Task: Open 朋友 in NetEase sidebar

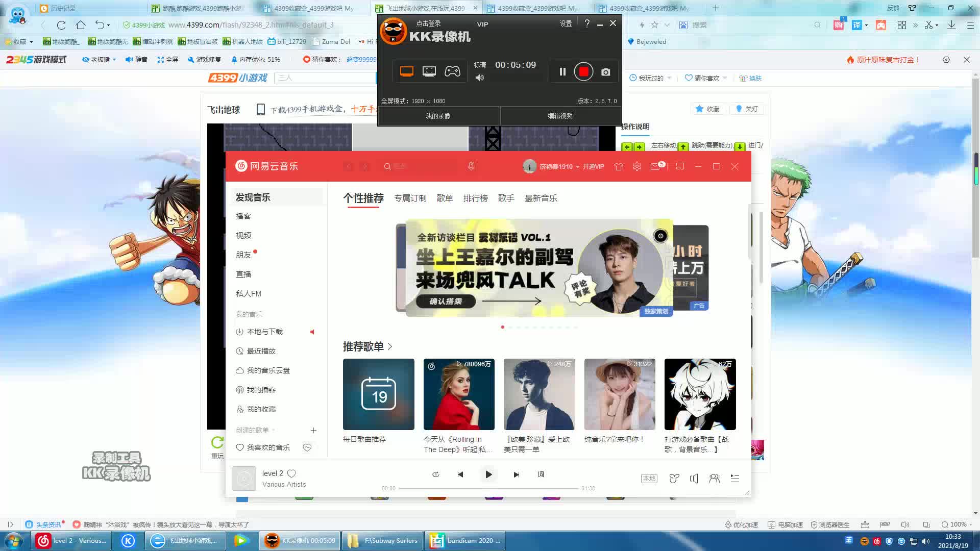Action: (x=243, y=255)
